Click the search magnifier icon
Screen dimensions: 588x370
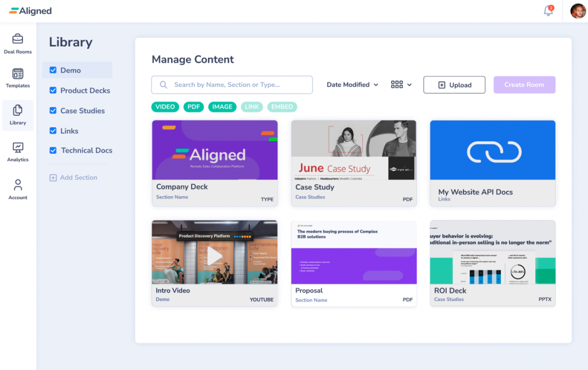163,84
